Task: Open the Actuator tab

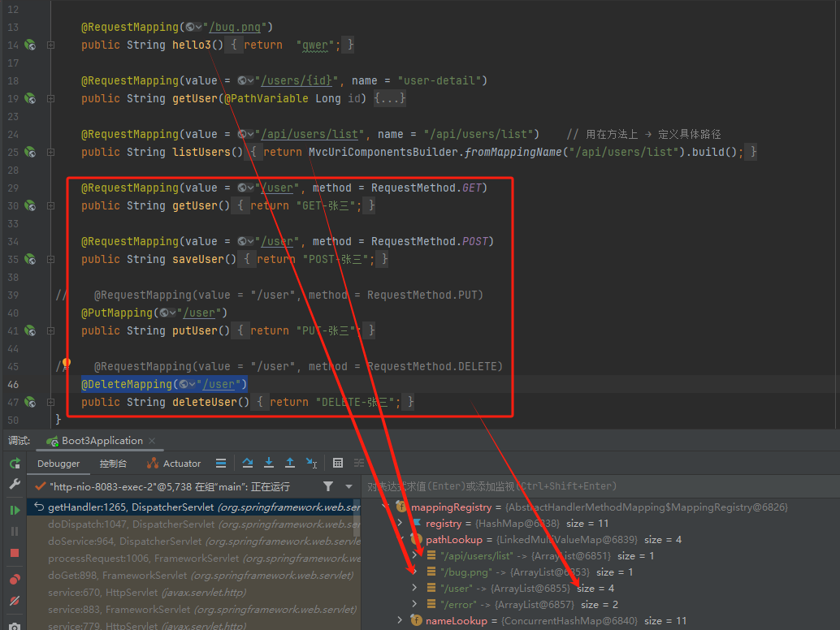Action: 174,464
